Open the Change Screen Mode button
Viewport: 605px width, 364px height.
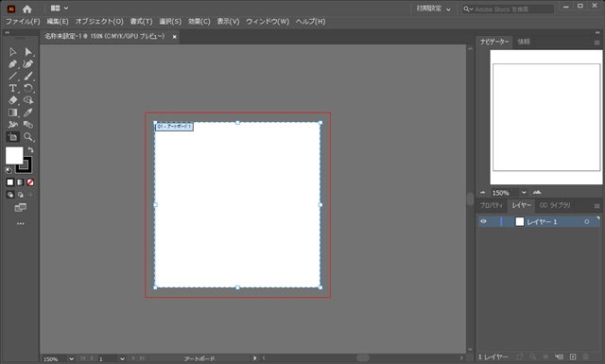[x=21, y=208]
